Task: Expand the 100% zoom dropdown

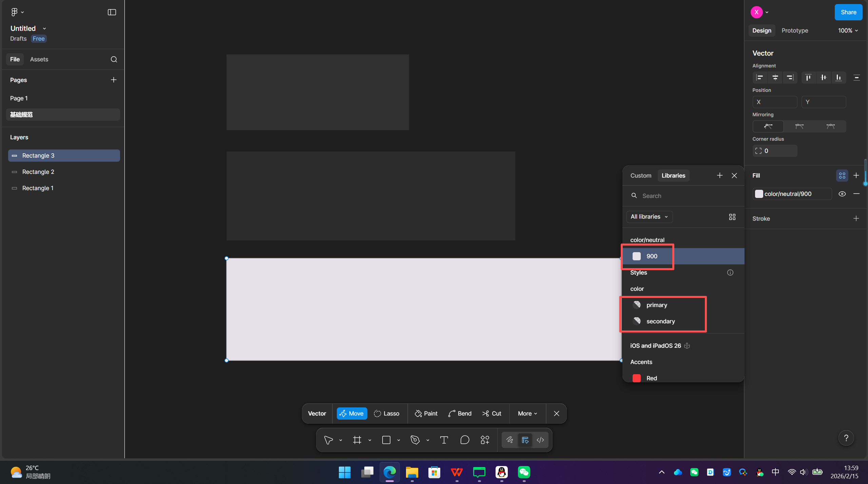Action: (848, 31)
